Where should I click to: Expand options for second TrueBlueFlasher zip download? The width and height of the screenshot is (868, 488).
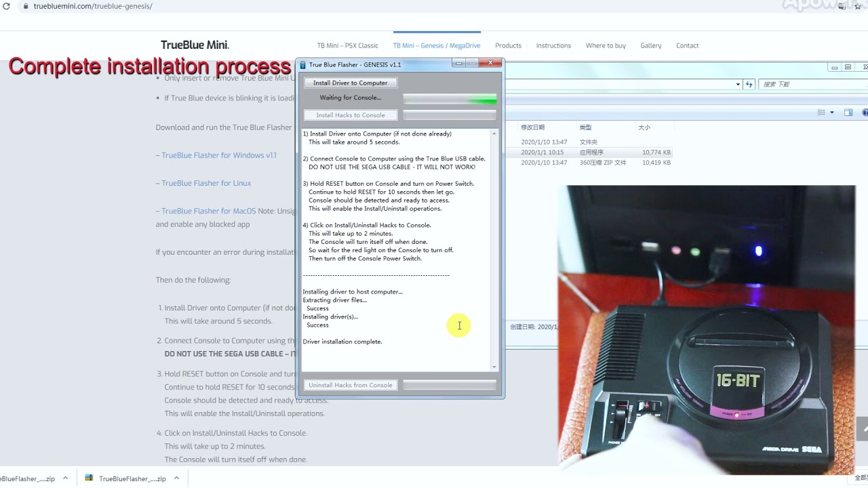coord(176,478)
